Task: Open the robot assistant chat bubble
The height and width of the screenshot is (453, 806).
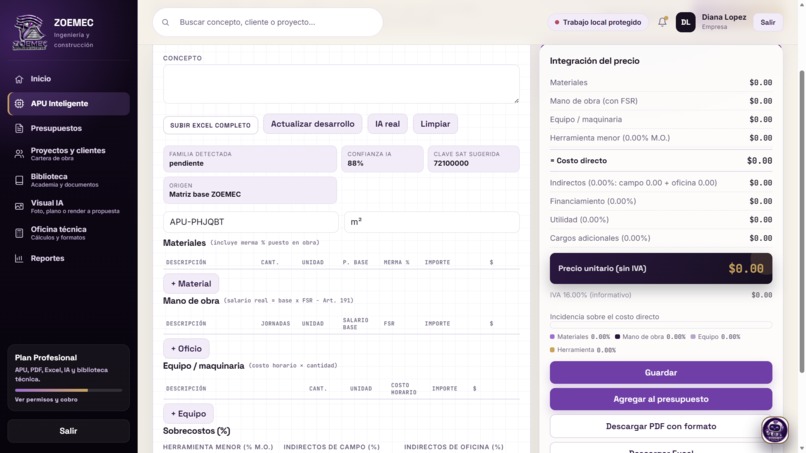Action: [x=775, y=429]
